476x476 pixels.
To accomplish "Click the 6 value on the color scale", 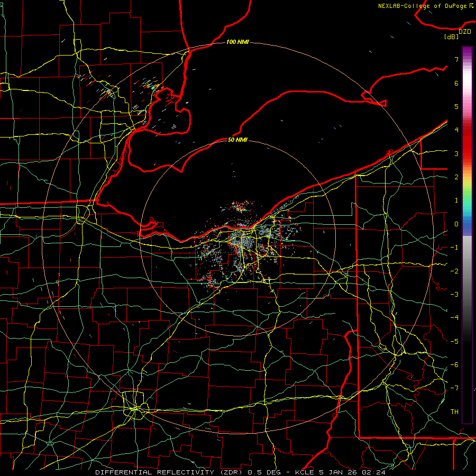I will 456,83.
